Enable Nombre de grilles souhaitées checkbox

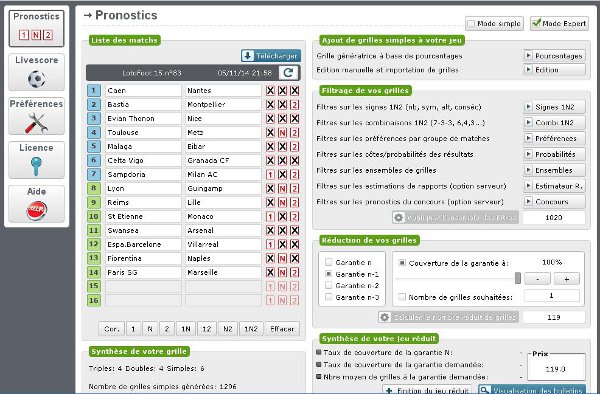pyautogui.click(x=402, y=297)
